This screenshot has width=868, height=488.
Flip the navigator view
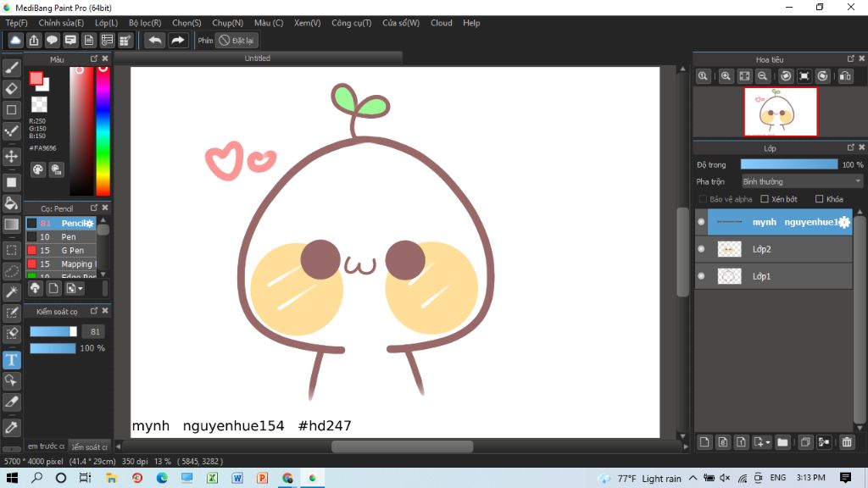coord(845,76)
